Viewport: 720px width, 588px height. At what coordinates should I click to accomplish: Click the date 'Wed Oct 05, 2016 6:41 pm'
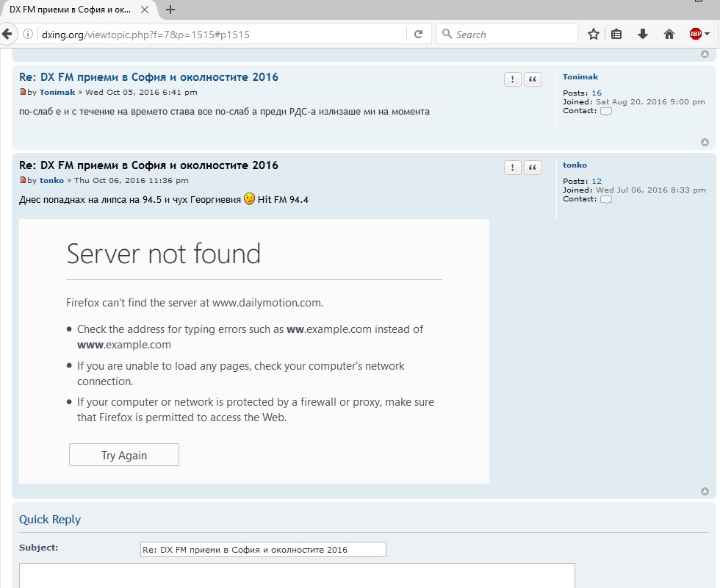point(141,93)
